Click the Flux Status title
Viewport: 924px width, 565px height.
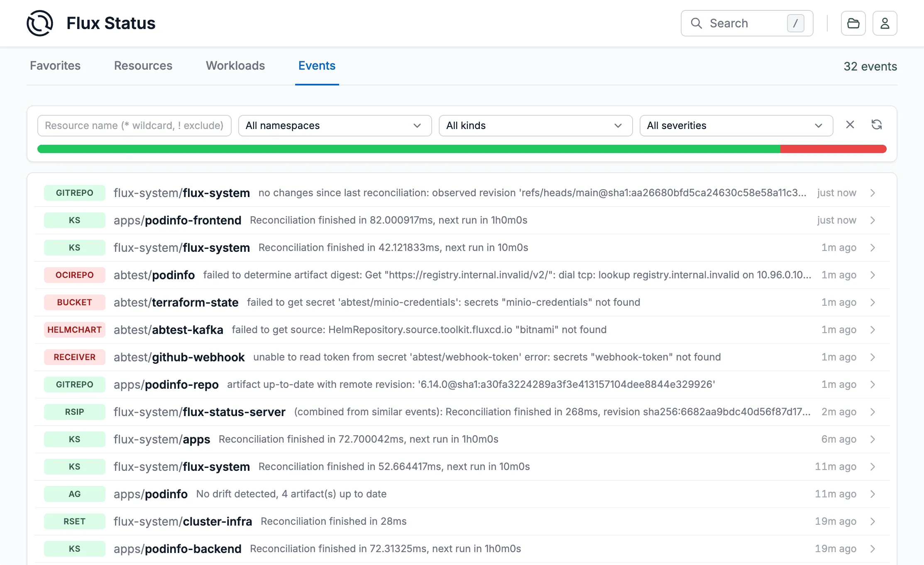tap(111, 23)
